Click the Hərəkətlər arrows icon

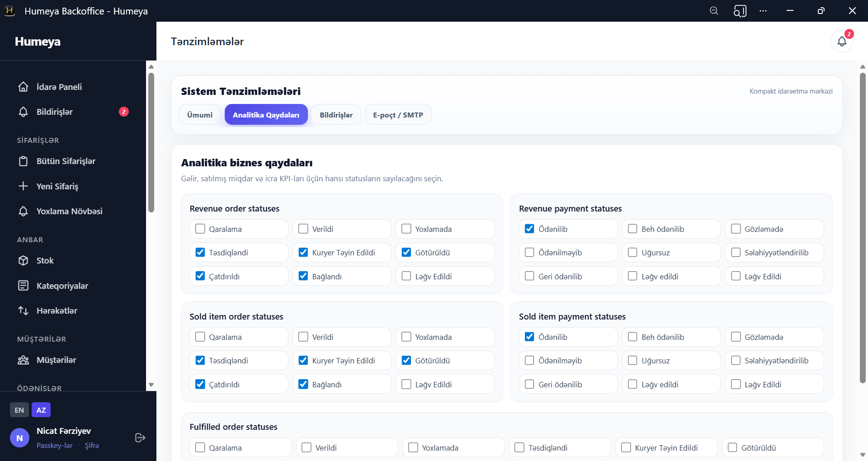coord(24,310)
